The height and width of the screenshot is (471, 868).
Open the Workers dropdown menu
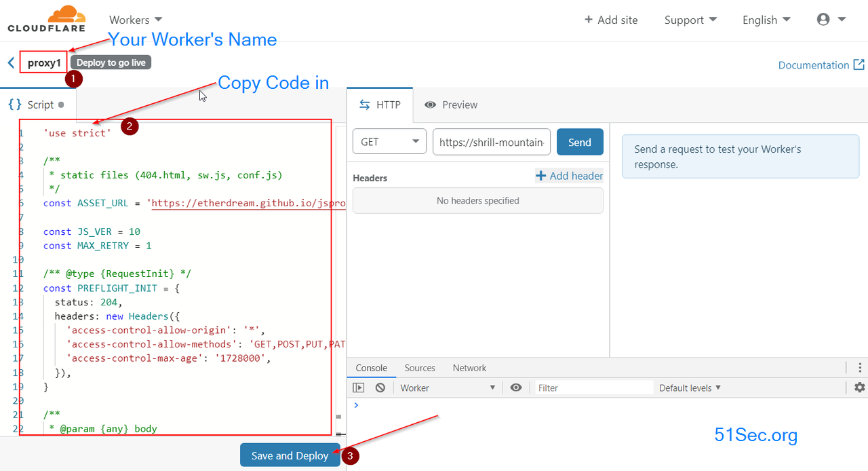136,20
